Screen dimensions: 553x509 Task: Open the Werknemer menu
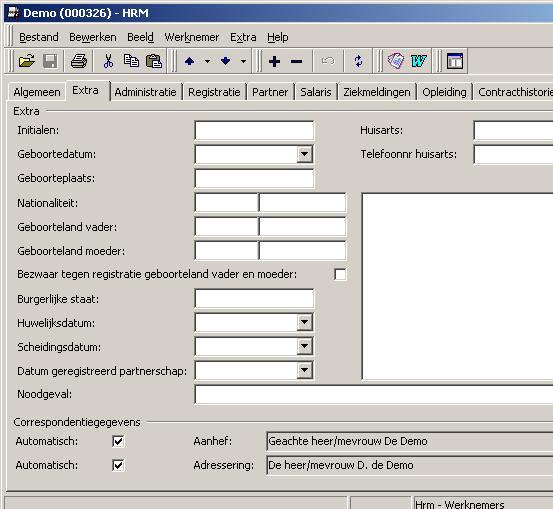(192, 37)
